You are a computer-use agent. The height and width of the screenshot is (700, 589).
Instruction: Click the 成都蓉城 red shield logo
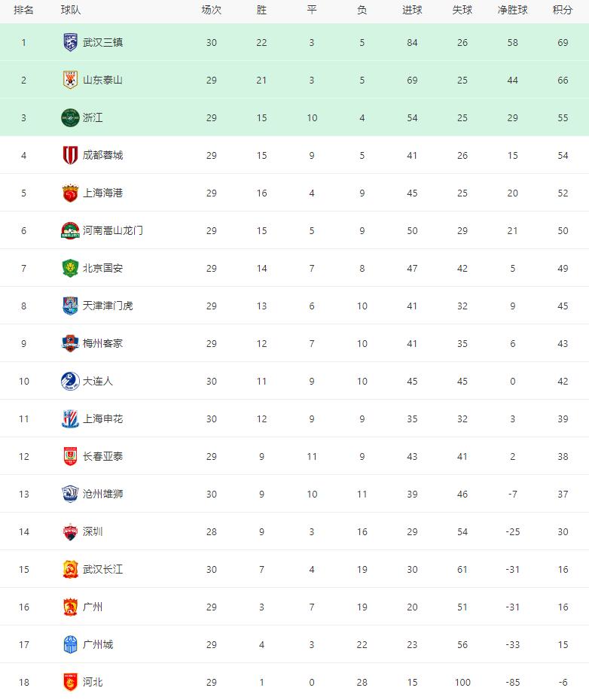70,155
